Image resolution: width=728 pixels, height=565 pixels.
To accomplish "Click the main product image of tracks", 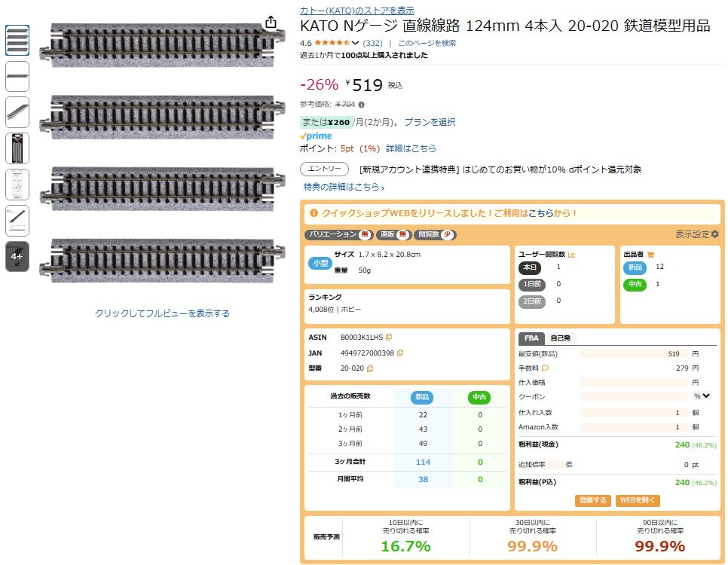I will (x=162, y=153).
